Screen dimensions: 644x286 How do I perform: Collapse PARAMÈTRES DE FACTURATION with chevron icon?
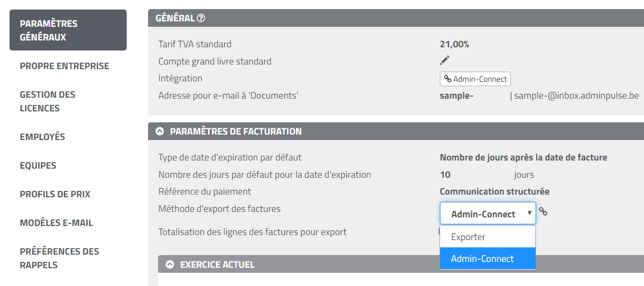click(x=159, y=131)
